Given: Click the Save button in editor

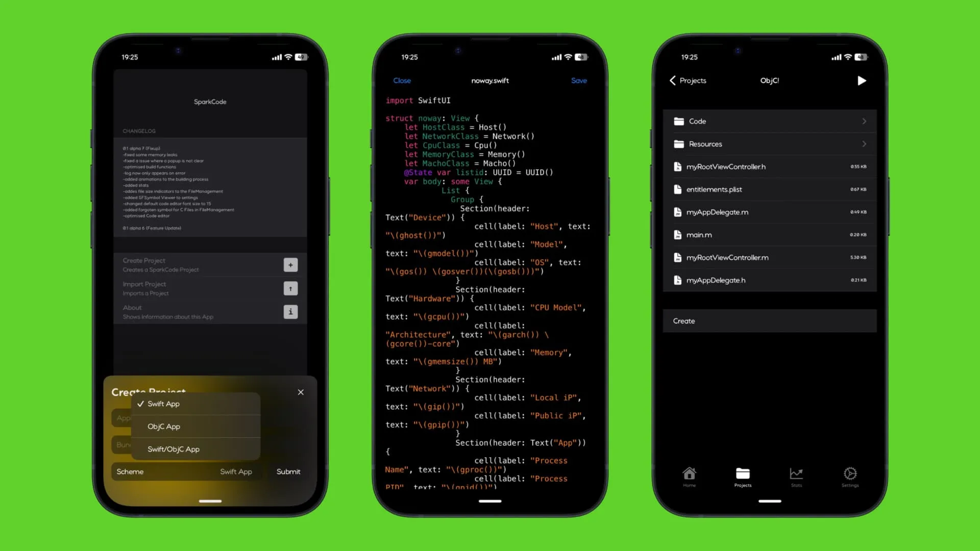Looking at the screenshot, I should (x=579, y=80).
